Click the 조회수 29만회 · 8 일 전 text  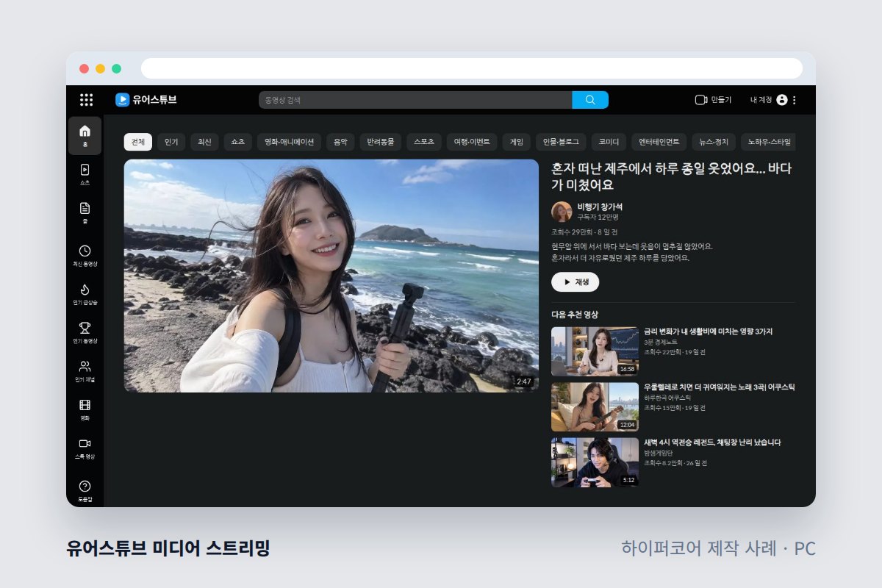click(x=584, y=232)
